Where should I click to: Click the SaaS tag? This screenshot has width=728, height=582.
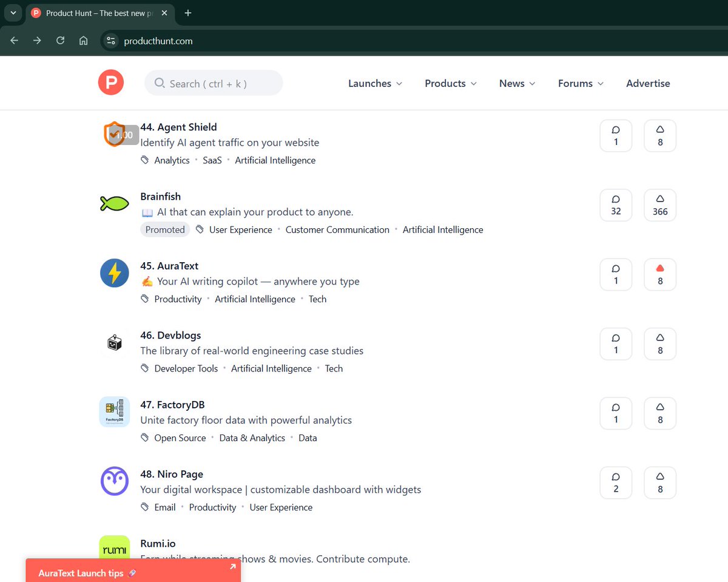(212, 160)
